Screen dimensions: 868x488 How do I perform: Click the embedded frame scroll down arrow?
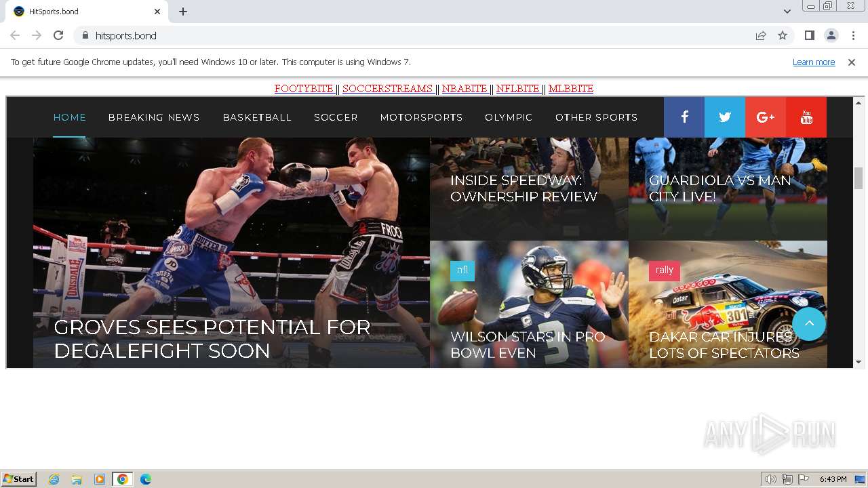point(859,362)
